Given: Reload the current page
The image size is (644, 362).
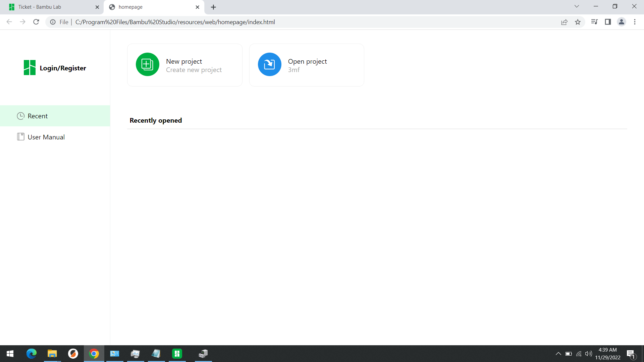Looking at the screenshot, I should click(x=36, y=22).
